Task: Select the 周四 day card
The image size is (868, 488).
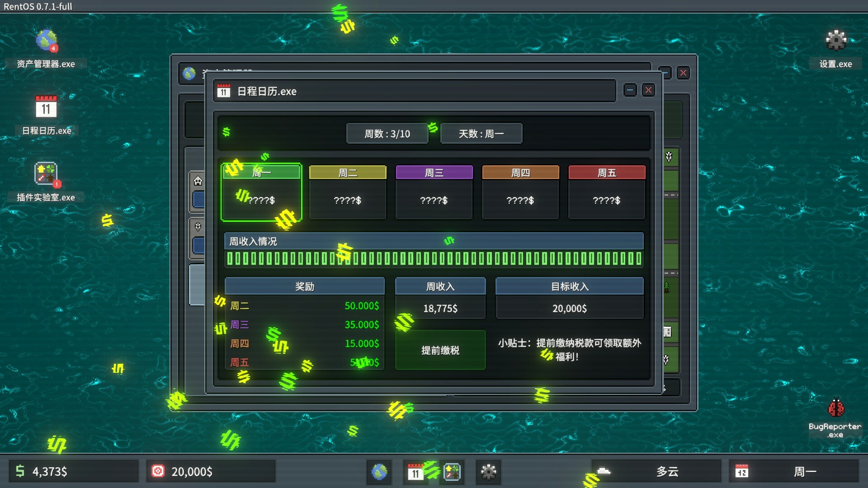Action: (x=520, y=192)
